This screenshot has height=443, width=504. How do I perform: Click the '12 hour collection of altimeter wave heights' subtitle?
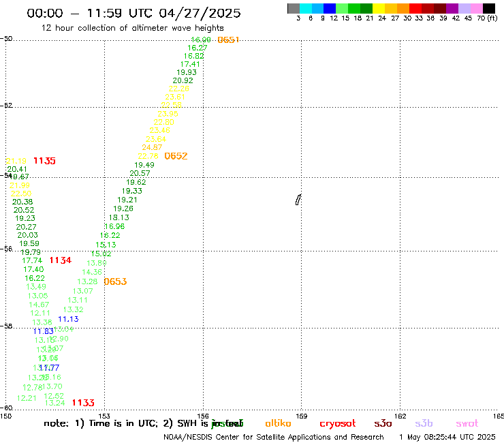pyautogui.click(x=132, y=28)
